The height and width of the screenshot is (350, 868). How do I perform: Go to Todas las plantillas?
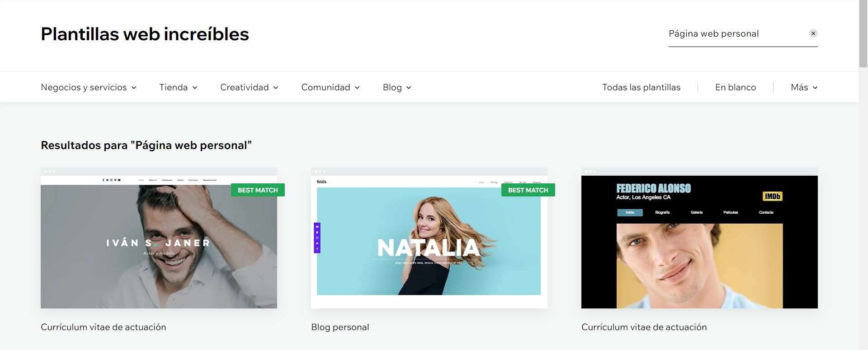pos(641,87)
